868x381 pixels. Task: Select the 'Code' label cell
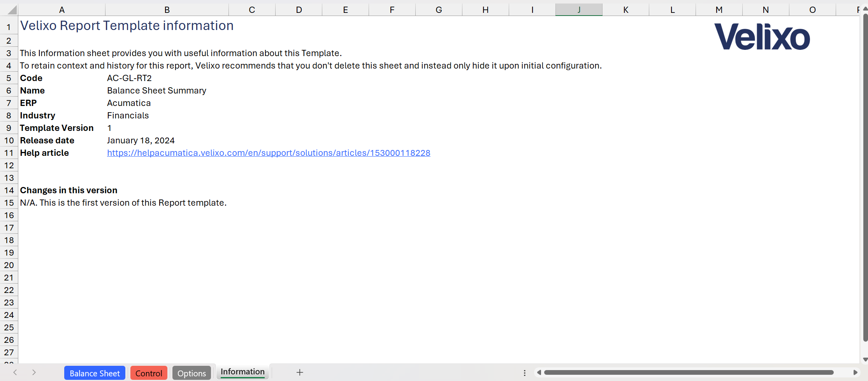pyautogui.click(x=61, y=78)
